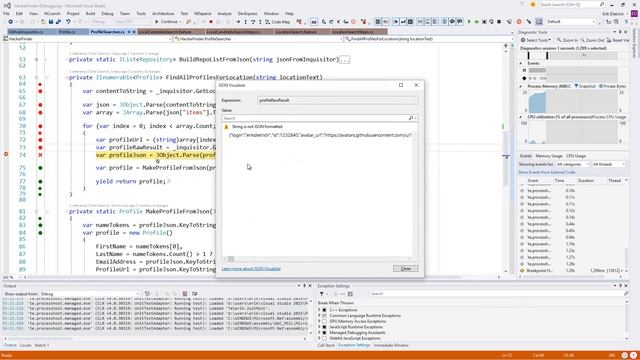Switch to the Locals tab
This screenshot has width=640, height=360.
point(26,346)
